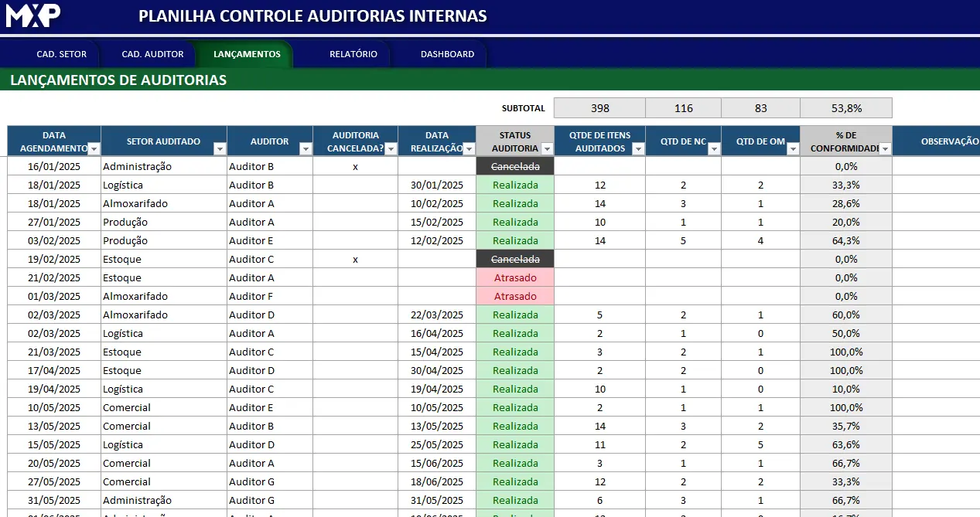Open the Auditor column filter dropdown
Image resolution: width=980 pixels, height=517 pixels.
pos(306,148)
